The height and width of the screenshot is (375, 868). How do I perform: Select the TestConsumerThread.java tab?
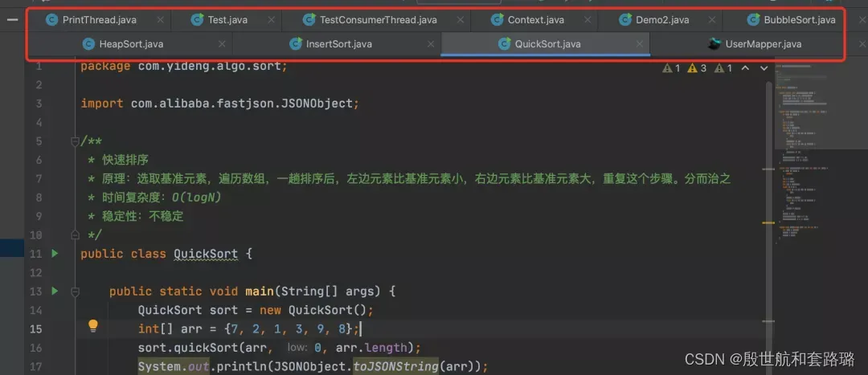378,20
